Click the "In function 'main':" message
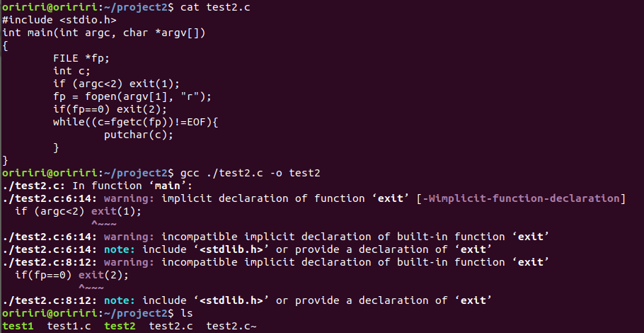 [116, 186]
